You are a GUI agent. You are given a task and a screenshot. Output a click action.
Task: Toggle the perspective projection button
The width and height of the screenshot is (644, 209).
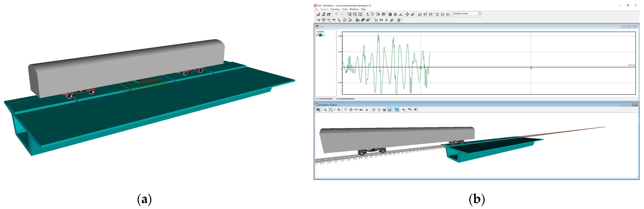coord(397,110)
